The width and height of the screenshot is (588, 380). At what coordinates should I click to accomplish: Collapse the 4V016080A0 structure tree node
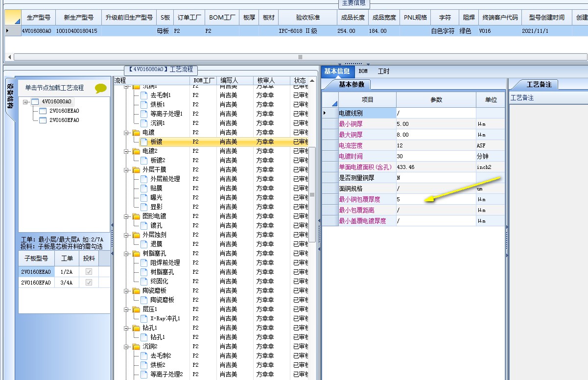(x=25, y=102)
